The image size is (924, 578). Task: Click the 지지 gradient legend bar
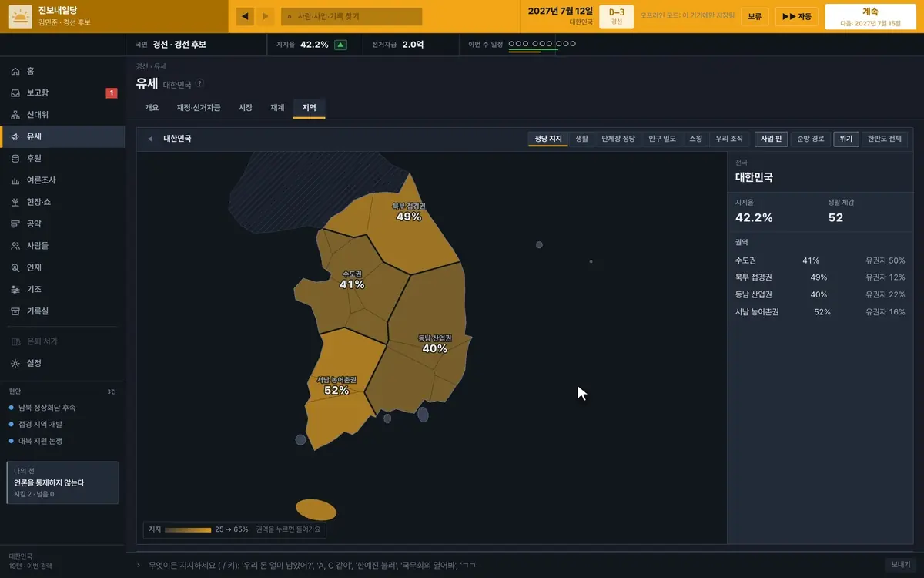coord(187,530)
